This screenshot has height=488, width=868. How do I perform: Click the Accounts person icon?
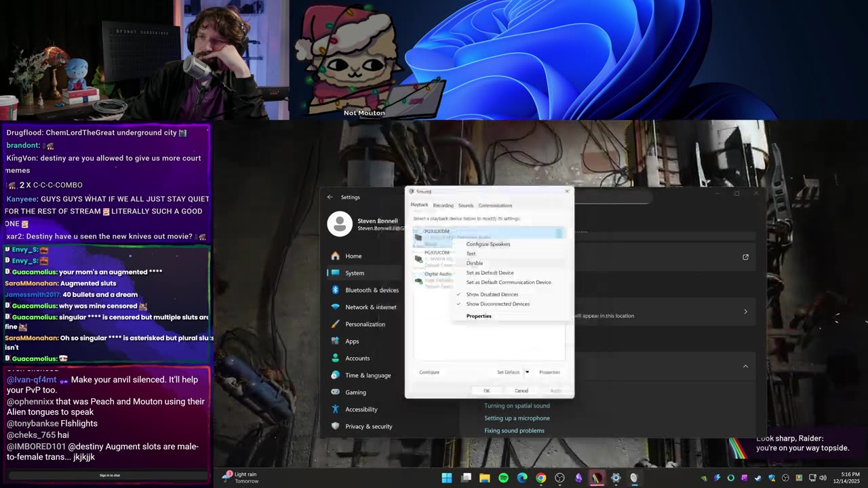click(x=335, y=358)
